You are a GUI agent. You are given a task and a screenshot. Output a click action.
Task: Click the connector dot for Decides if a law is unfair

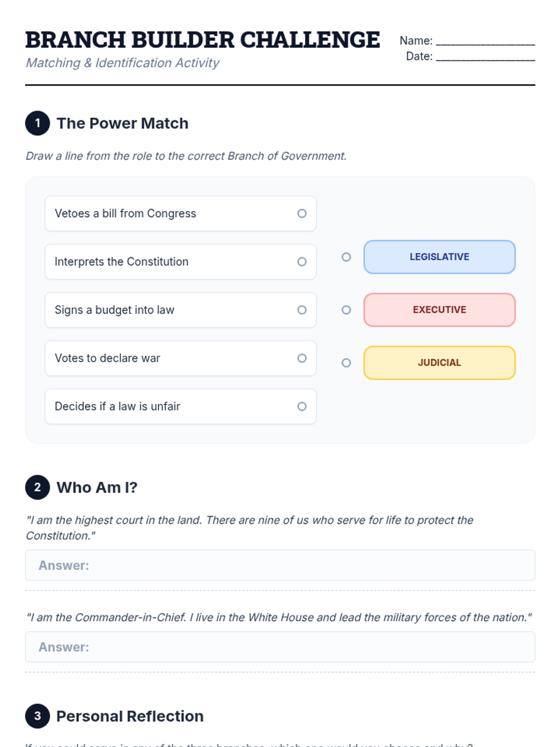(x=302, y=407)
